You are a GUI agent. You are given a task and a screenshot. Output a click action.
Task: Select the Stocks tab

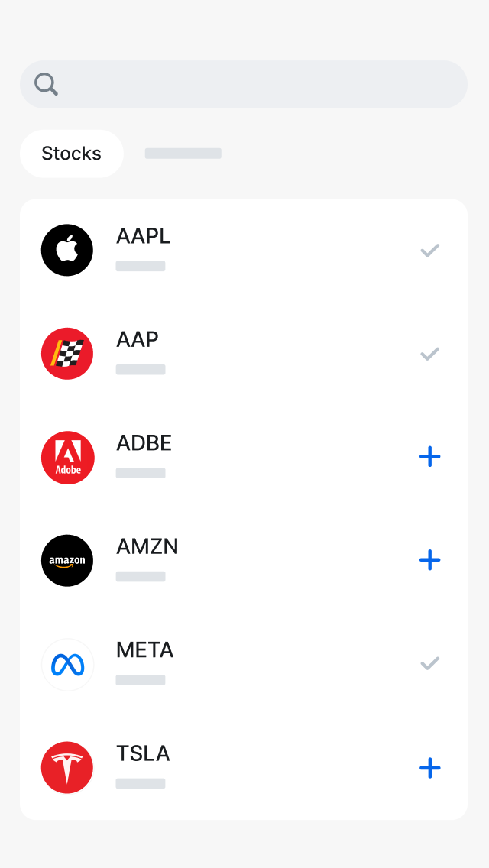coord(72,154)
